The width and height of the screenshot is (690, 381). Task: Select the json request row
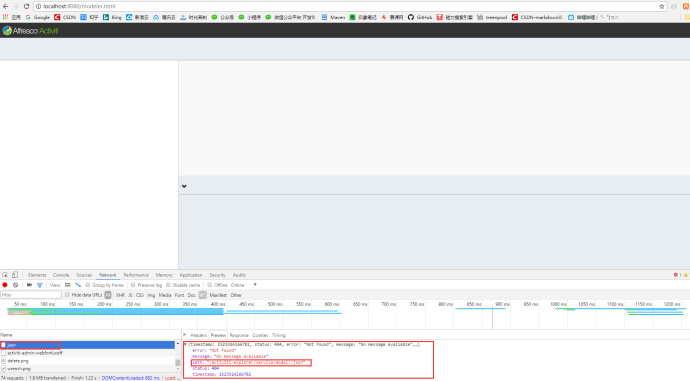pos(88,345)
